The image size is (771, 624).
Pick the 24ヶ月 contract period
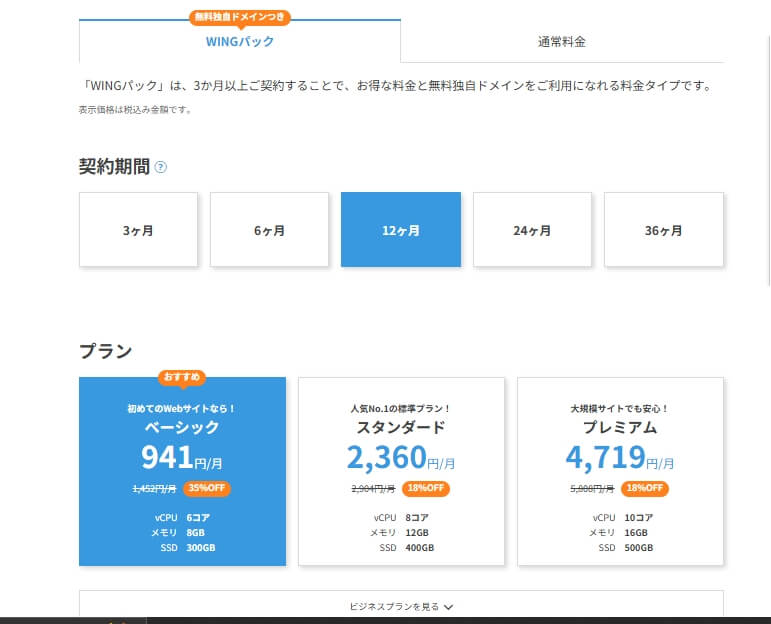tap(532, 230)
